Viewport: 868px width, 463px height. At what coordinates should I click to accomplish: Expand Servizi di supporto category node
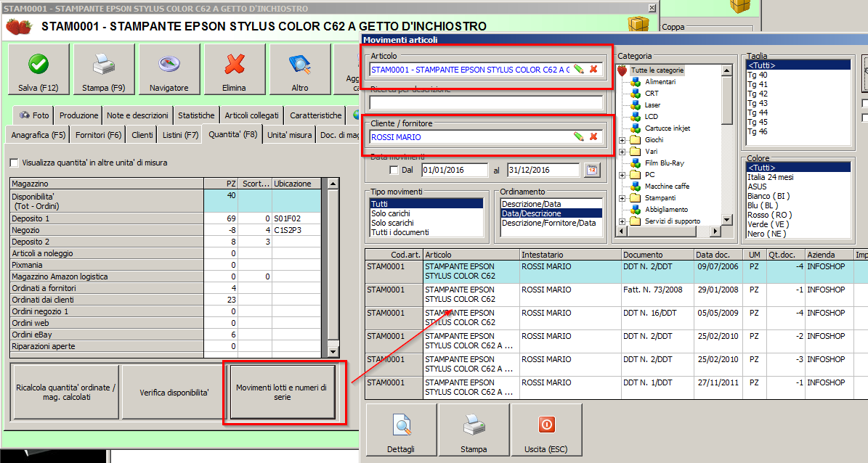point(622,221)
